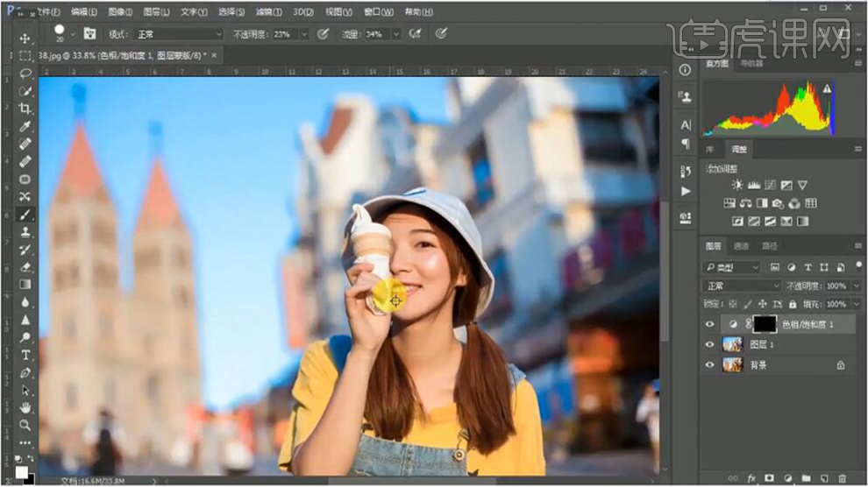This screenshot has height=487, width=868.
Task: Click the Brightness/Contrast adjustment icon
Action: (x=737, y=185)
